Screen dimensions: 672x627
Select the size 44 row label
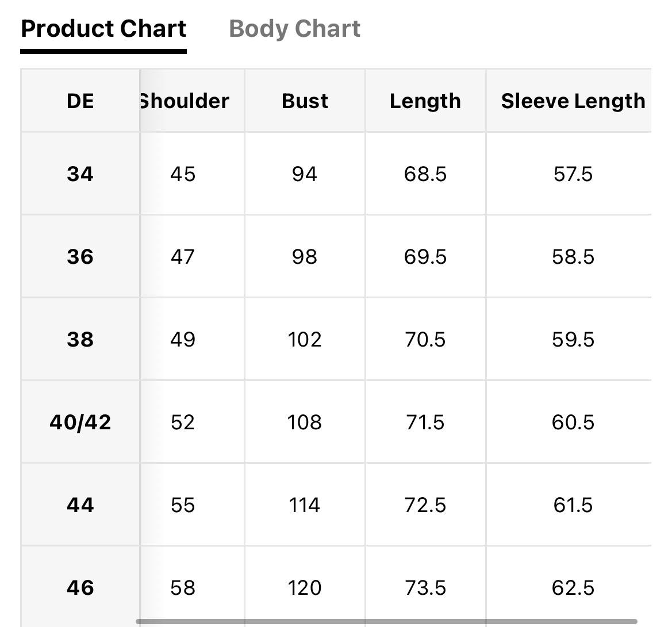click(x=80, y=505)
